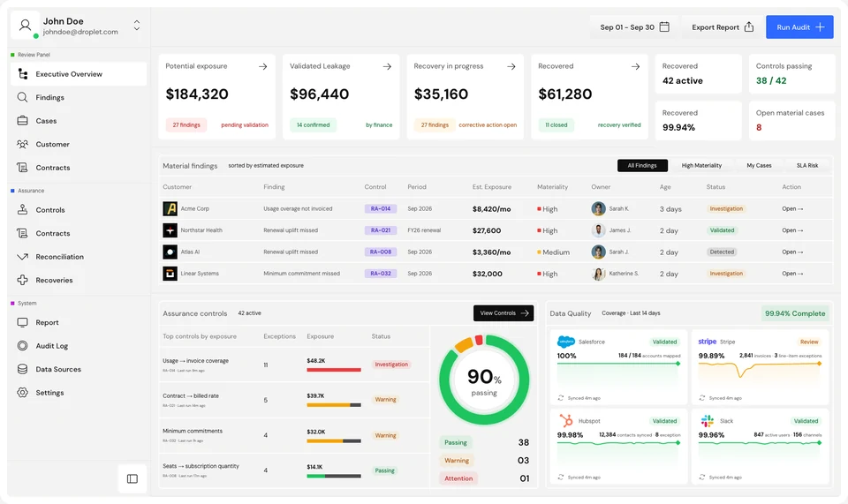The image size is (848, 504).
Task: Click Stripe sync refresh icon
Action: (x=702, y=398)
